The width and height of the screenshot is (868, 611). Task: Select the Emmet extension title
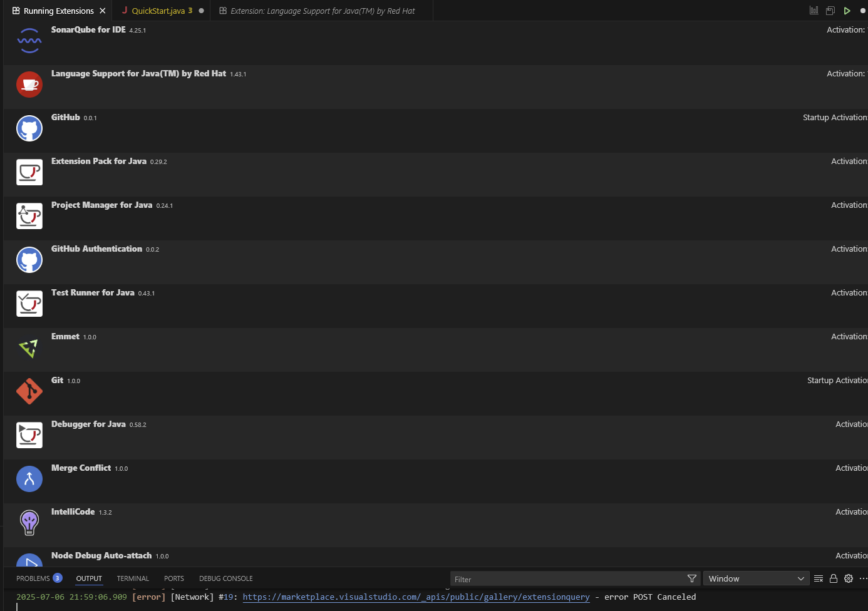coord(65,336)
